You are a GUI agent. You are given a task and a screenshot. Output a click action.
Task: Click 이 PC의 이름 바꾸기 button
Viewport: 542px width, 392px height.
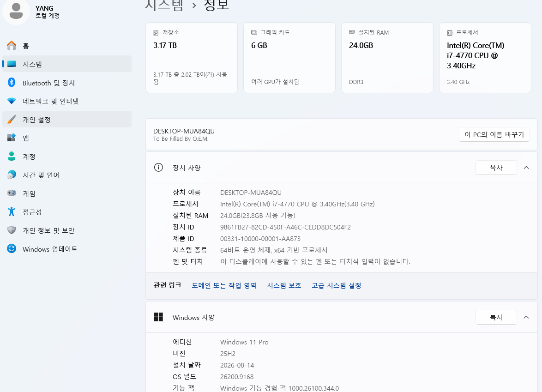pyautogui.click(x=494, y=134)
